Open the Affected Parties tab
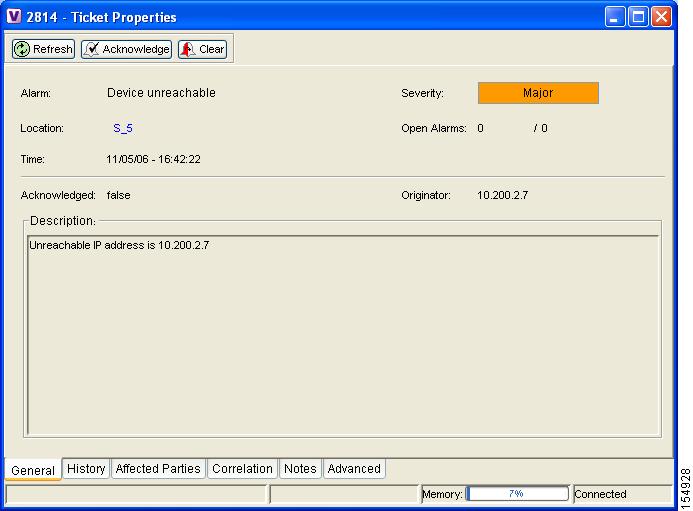Screen dimensions: 693x511 tap(158, 469)
